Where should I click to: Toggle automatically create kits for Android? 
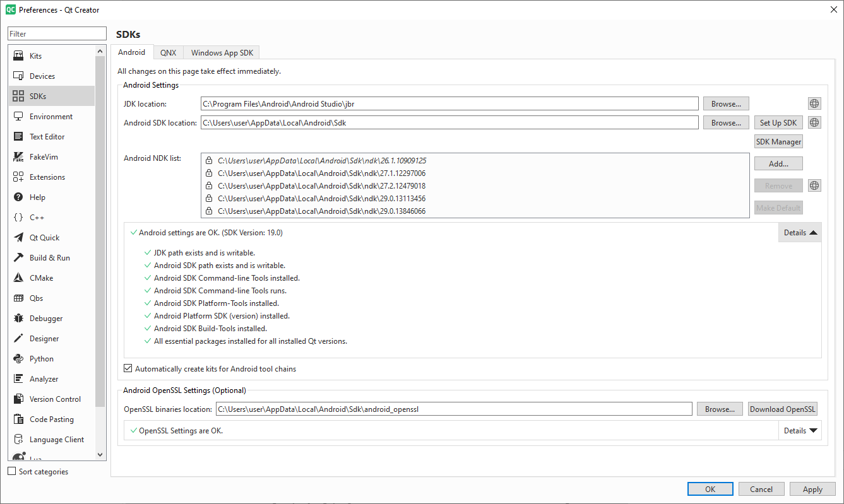coord(128,369)
